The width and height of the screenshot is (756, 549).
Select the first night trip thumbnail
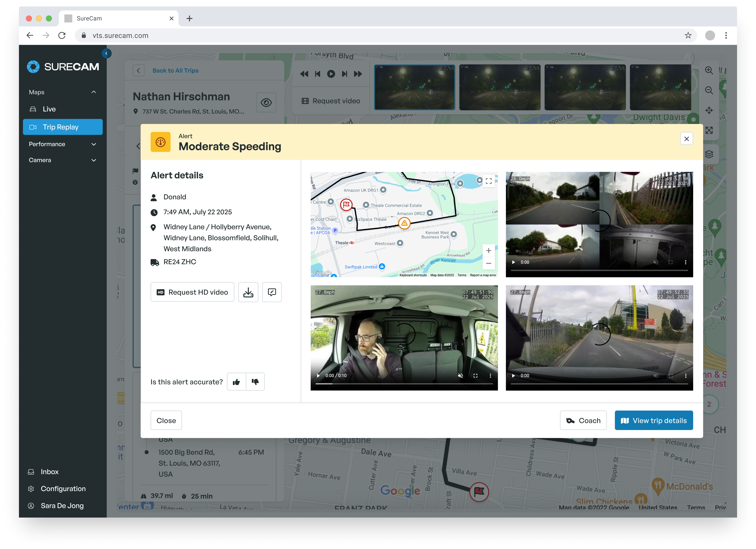click(414, 87)
